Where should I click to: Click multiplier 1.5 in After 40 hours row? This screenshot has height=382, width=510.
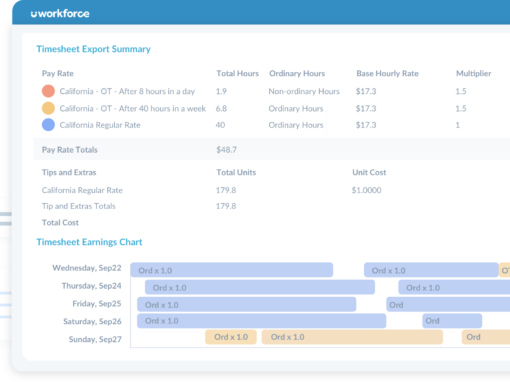coord(461,108)
